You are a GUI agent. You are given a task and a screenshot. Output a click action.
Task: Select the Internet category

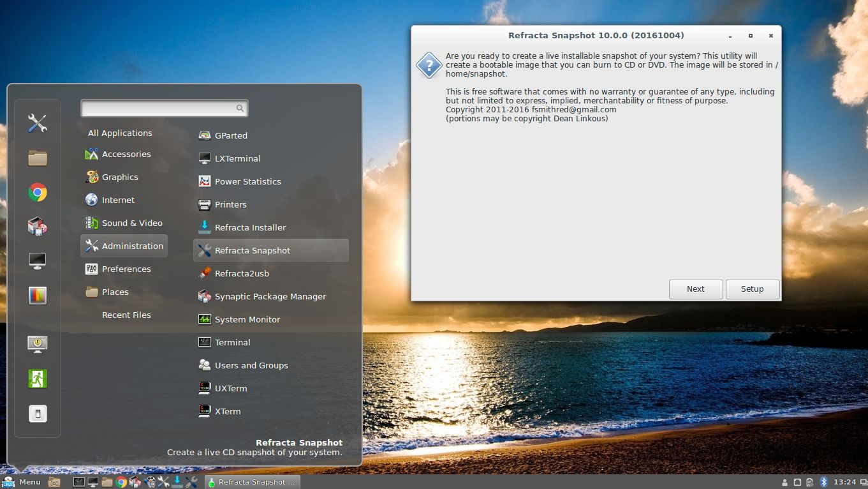(x=124, y=200)
